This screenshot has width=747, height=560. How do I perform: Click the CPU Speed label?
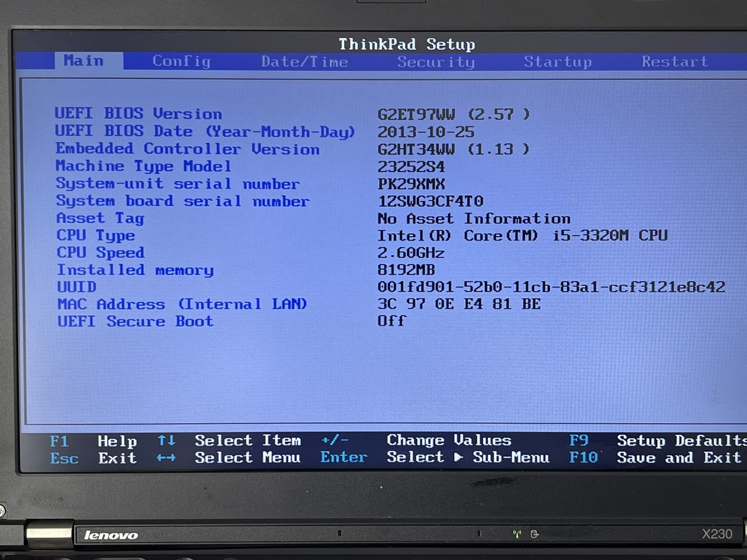pyautogui.click(x=100, y=253)
